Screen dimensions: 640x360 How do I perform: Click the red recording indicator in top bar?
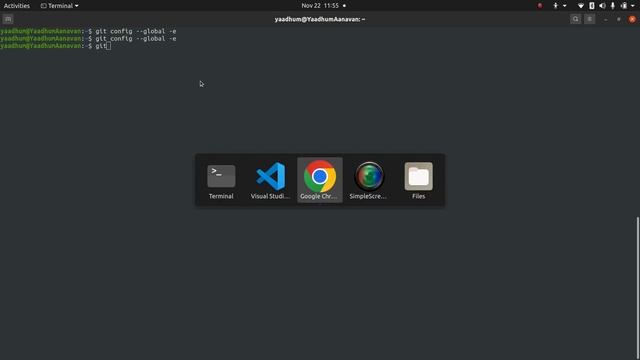tap(540, 6)
